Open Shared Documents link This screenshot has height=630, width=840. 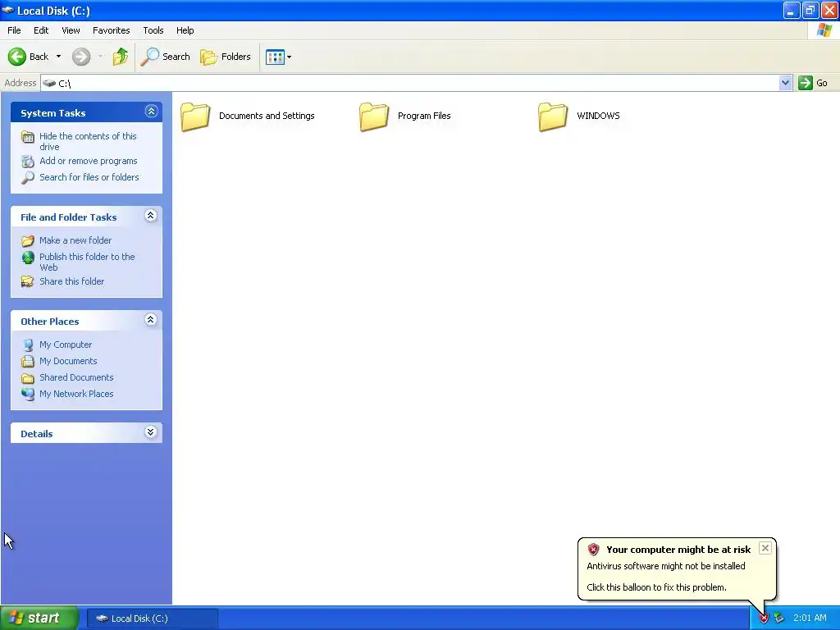pos(76,377)
